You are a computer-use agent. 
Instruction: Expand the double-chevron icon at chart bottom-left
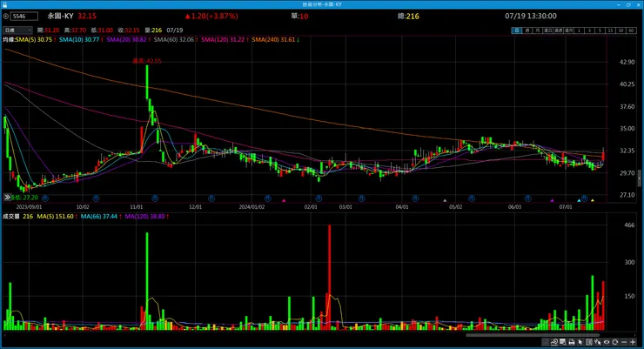(7, 198)
